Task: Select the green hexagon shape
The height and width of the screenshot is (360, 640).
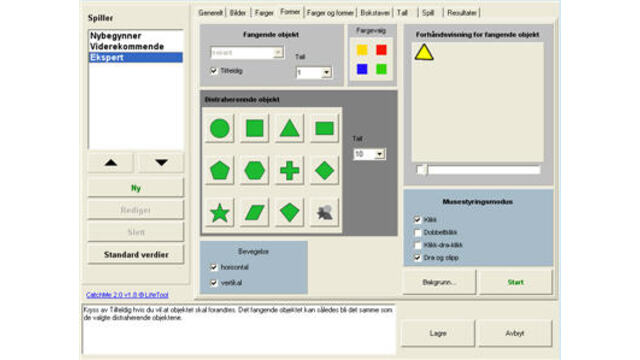Action: tap(254, 170)
